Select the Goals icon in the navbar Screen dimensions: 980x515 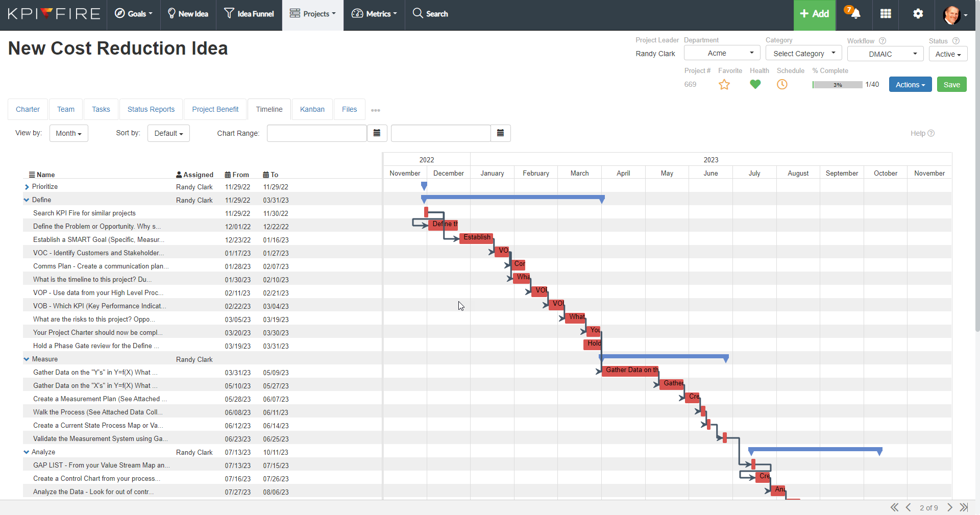(120, 13)
